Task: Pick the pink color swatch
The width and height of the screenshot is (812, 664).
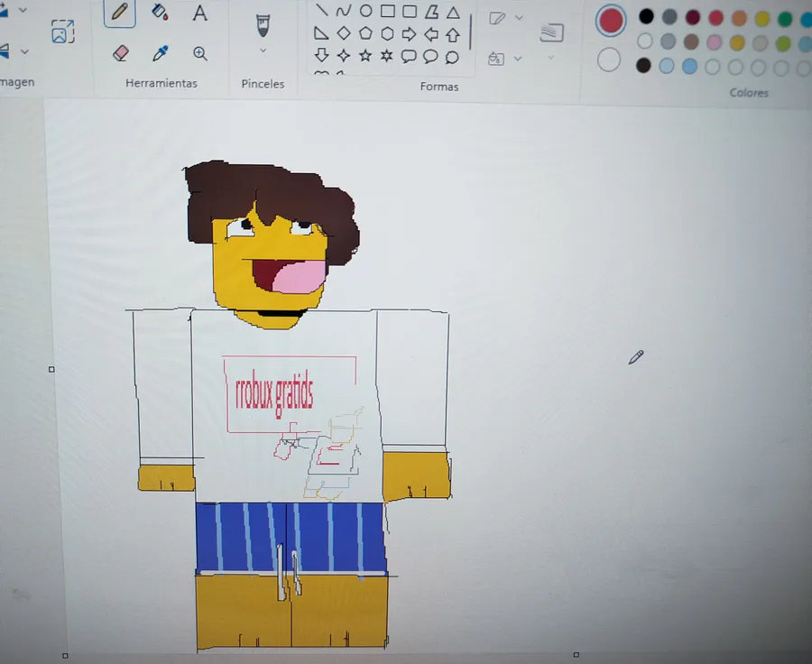Action: tap(715, 42)
